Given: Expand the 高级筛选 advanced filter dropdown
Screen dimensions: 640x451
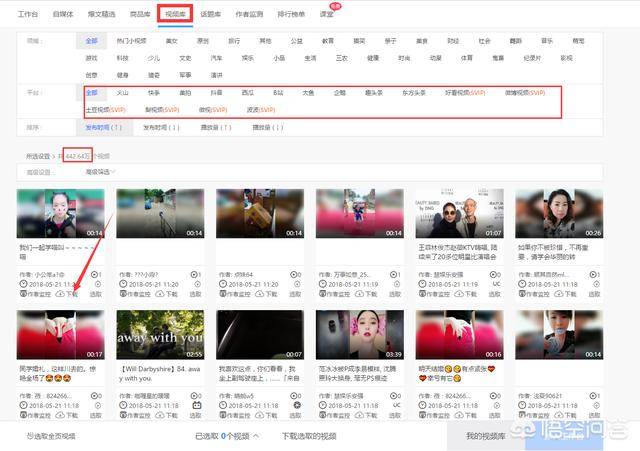Looking at the screenshot, I should point(100,172).
